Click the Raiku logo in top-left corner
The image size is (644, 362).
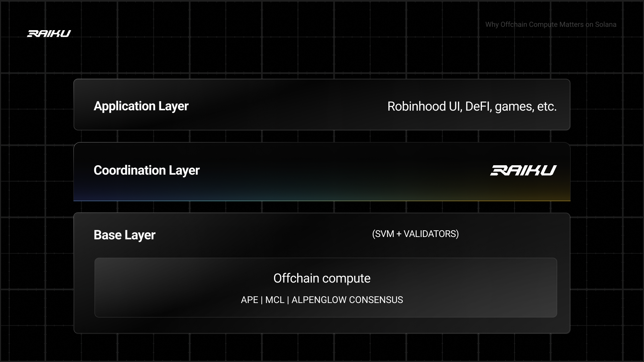coord(49,34)
